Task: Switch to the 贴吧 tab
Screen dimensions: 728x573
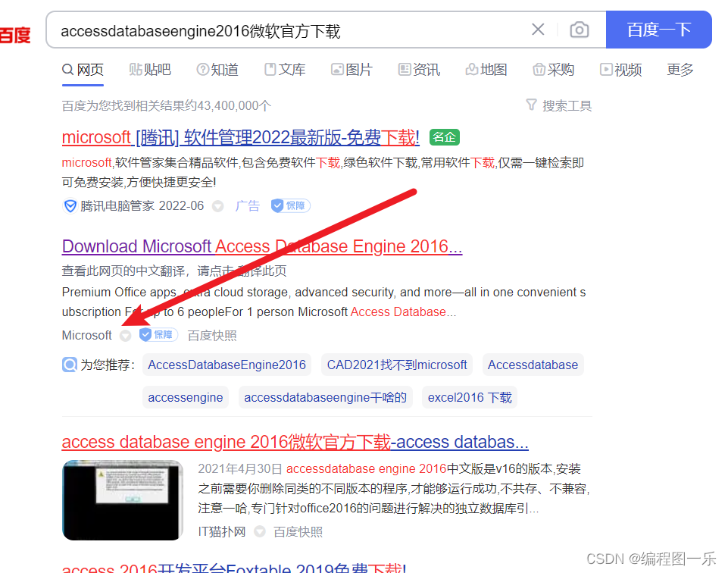Action: (x=150, y=70)
